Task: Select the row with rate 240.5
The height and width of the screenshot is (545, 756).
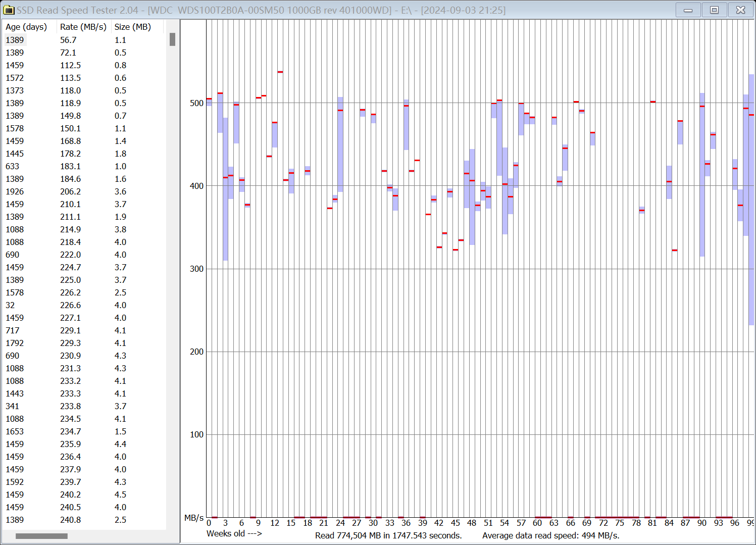Action: coord(84,507)
